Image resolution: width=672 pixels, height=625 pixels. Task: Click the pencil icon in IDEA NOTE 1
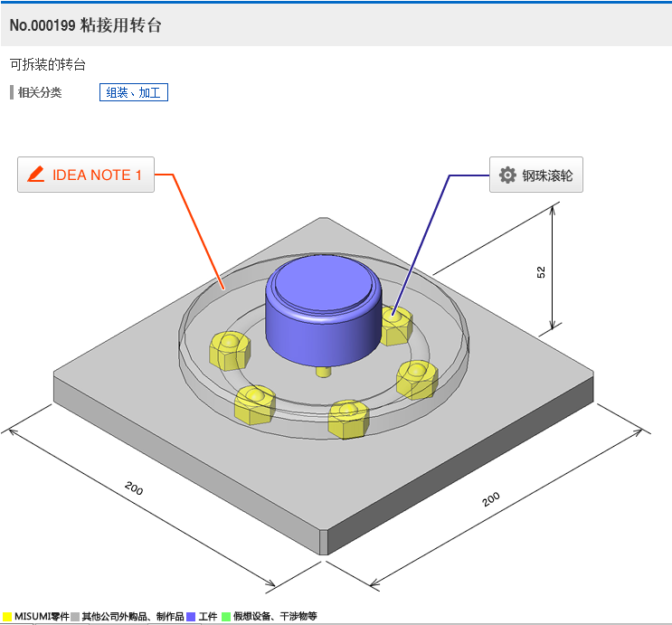click(x=36, y=174)
